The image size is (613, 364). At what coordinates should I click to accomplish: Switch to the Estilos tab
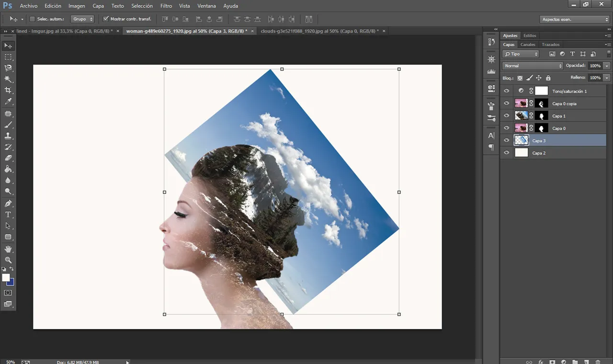[x=530, y=35]
